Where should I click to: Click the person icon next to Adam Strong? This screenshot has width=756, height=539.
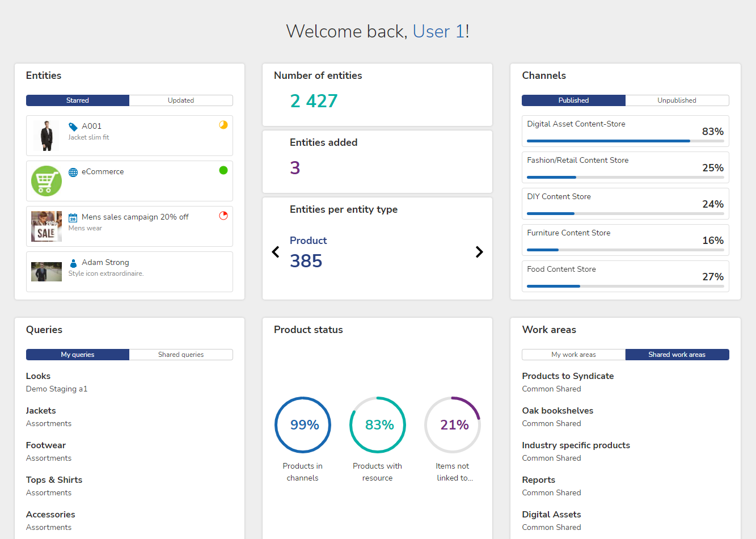coord(73,263)
